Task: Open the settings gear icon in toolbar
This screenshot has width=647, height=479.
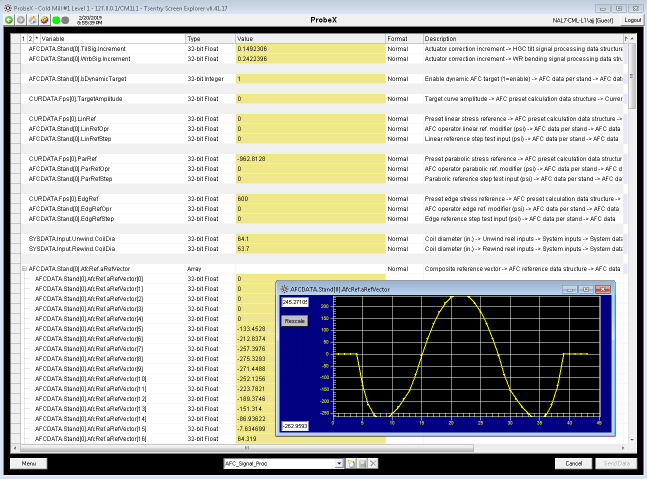Action: [44, 20]
